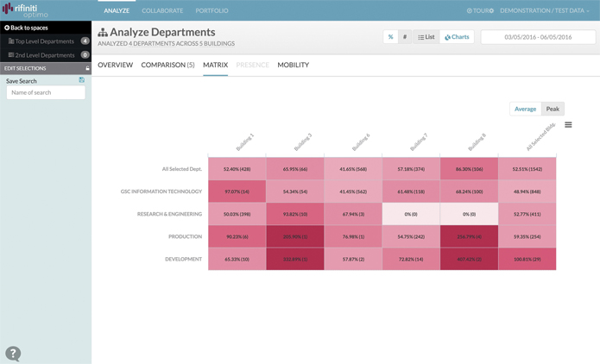
Task: Switch to the Mobility tab
Action: coord(294,65)
